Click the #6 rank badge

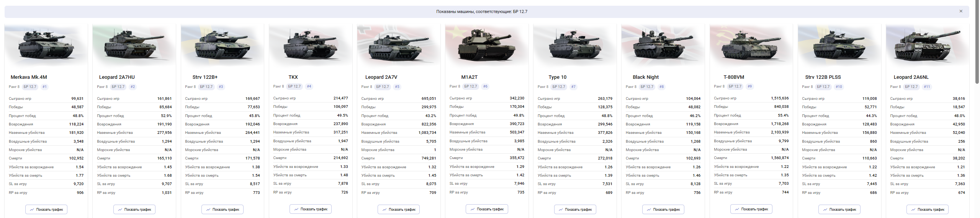pyautogui.click(x=485, y=86)
